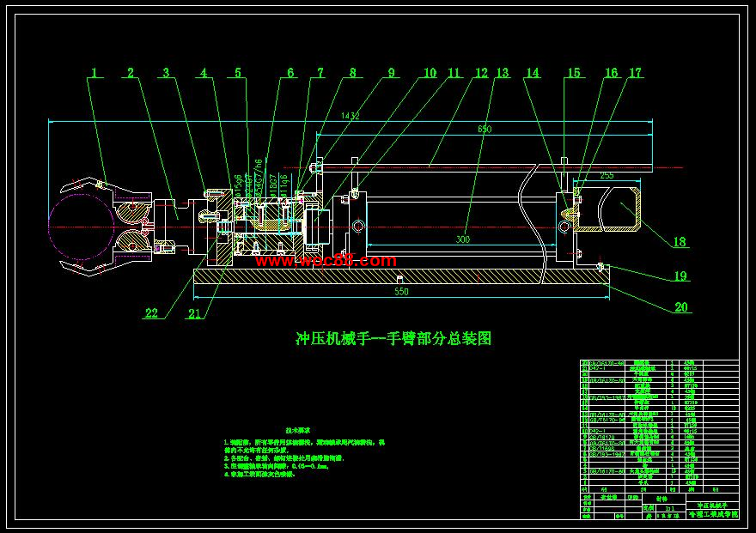Select part callout number 10

[430, 73]
